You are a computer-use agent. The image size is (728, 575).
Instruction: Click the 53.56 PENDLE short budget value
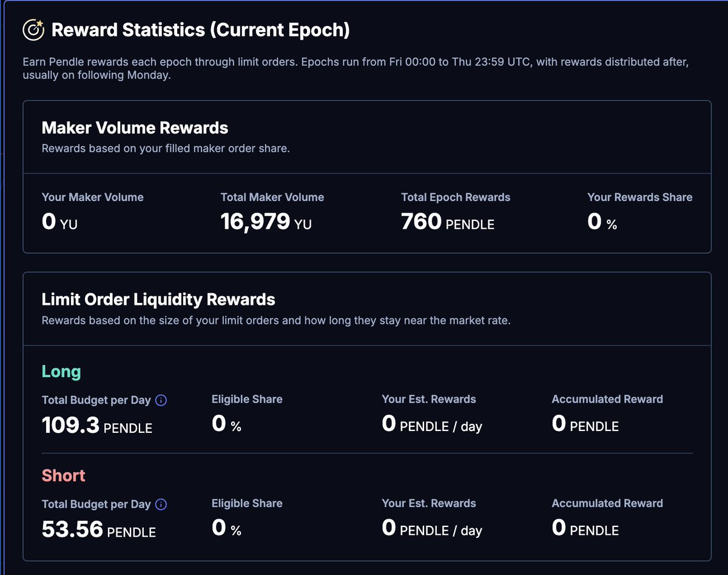tap(99, 529)
